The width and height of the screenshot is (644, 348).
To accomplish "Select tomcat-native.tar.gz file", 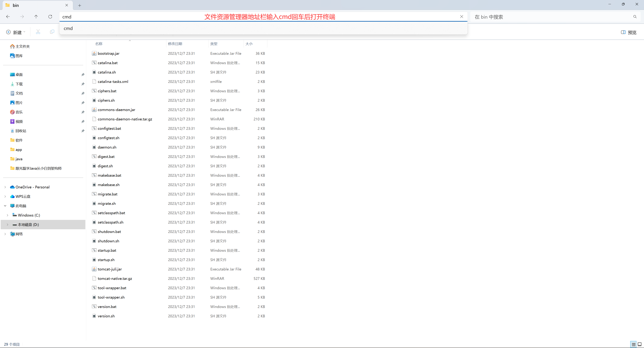I will pos(115,279).
